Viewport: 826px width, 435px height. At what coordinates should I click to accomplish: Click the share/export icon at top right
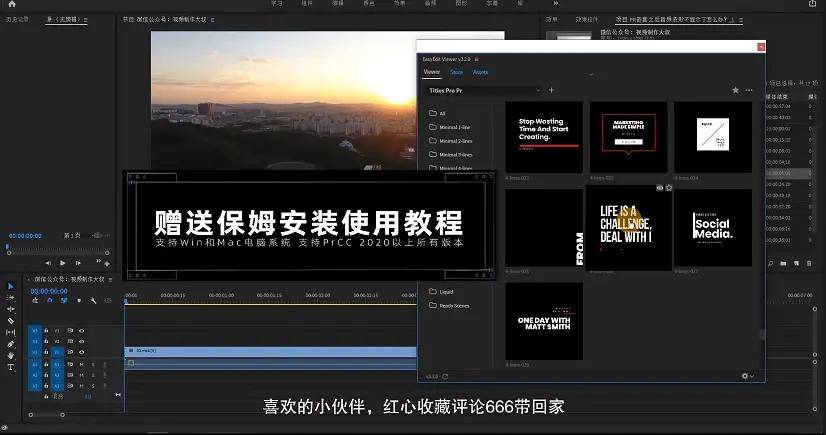812,3
